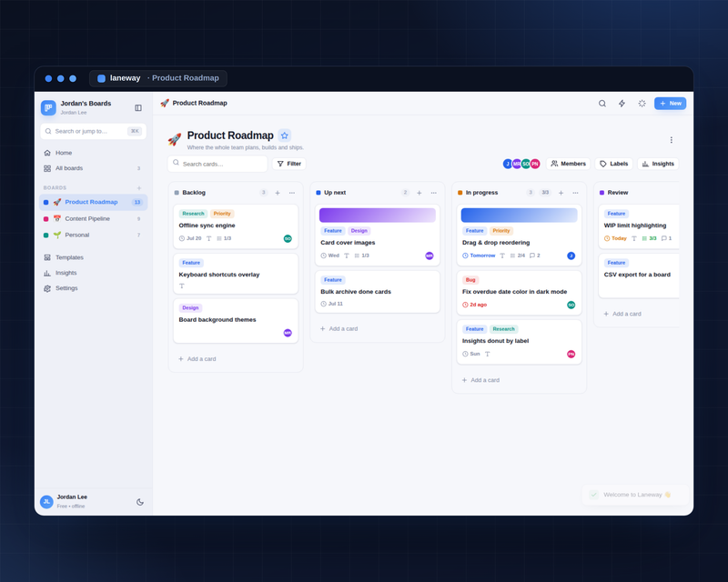Image resolution: width=728 pixels, height=582 pixels.
Task: Open the CSV export for a board card
Action: point(639,276)
